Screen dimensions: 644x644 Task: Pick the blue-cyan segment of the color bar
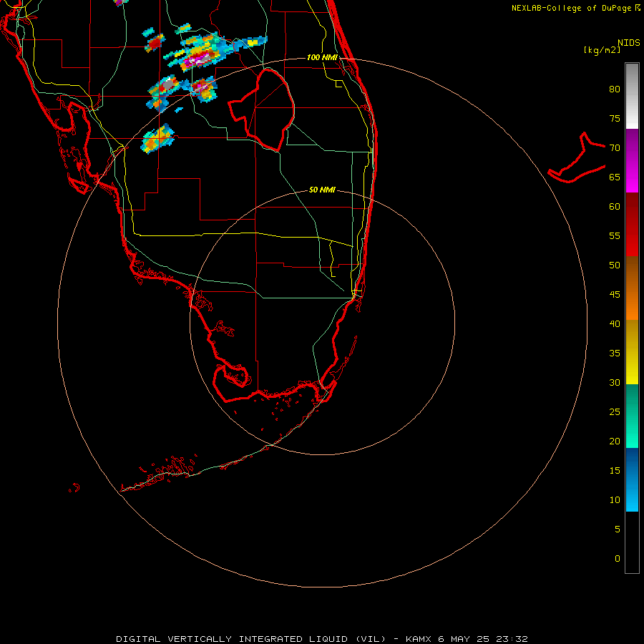(x=632, y=479)
